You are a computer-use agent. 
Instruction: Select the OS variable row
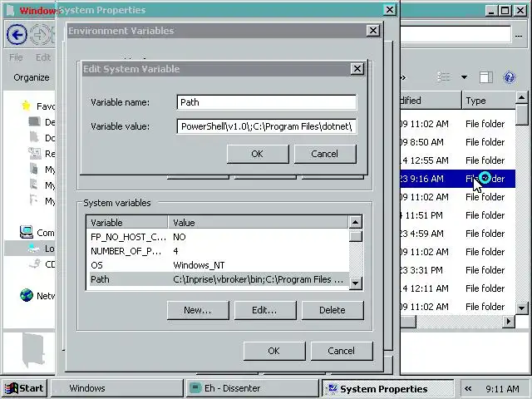219,265
